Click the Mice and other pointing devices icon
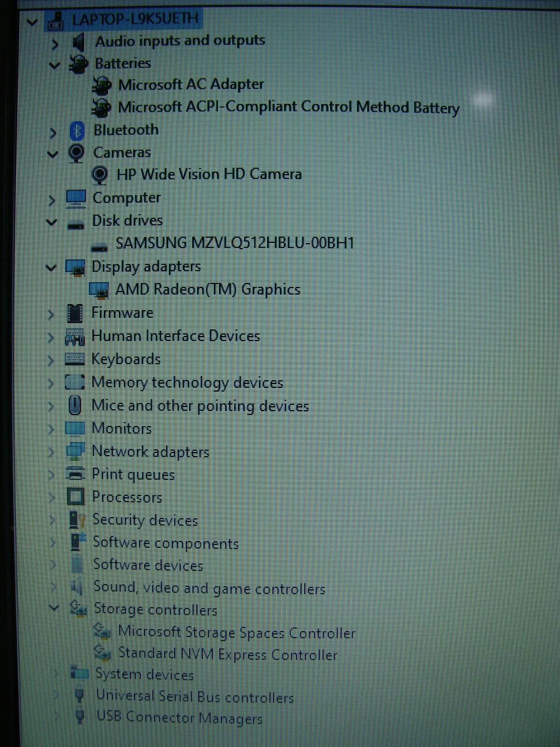 (75, 405)
